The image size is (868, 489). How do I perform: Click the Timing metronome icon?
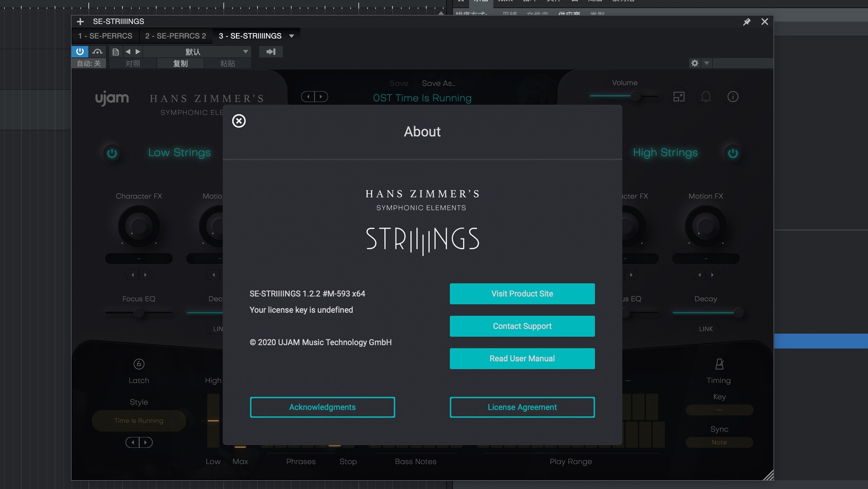click(x=719, y=364)
